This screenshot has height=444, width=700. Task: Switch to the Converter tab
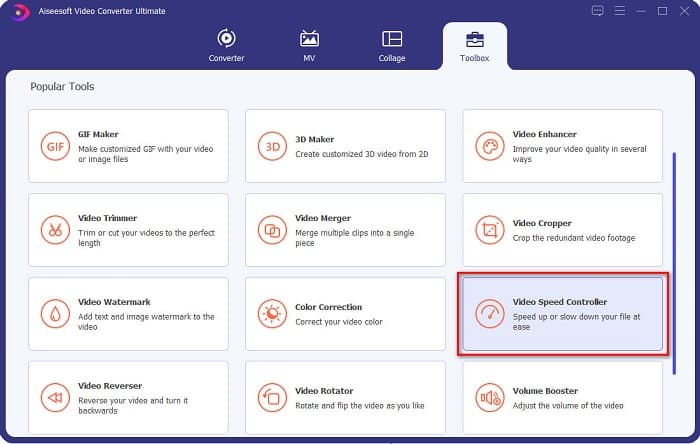point(226,46)
